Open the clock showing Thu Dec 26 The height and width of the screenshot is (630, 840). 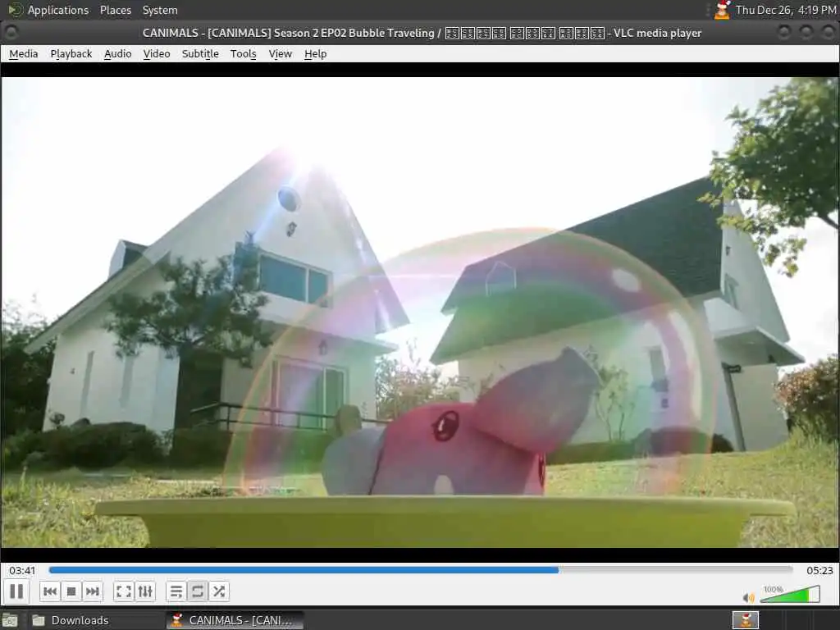click(785, 10)
